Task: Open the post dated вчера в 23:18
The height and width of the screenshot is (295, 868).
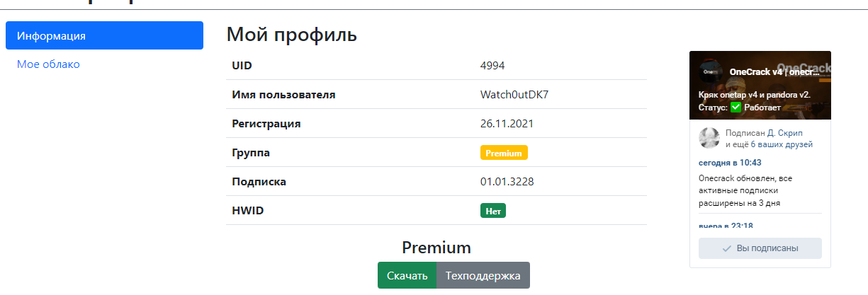Action: [726, 226]
